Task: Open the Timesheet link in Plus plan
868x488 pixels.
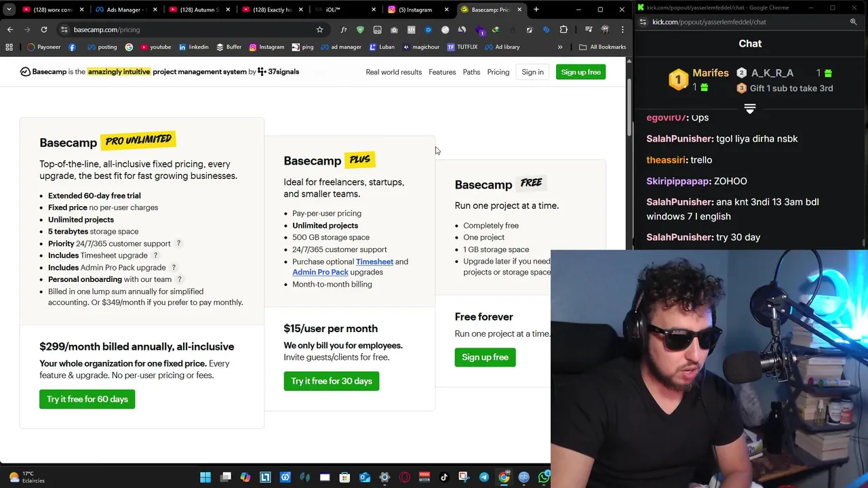Action: click(x=374, y=262)
